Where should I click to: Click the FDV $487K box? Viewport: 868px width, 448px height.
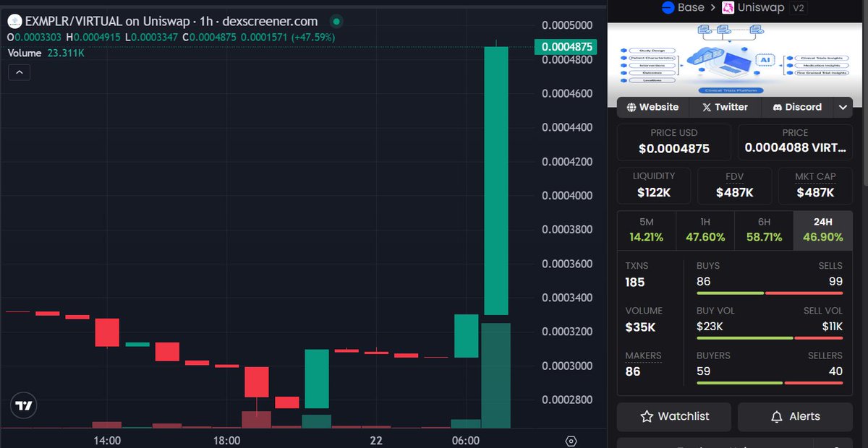click(734, 186)
